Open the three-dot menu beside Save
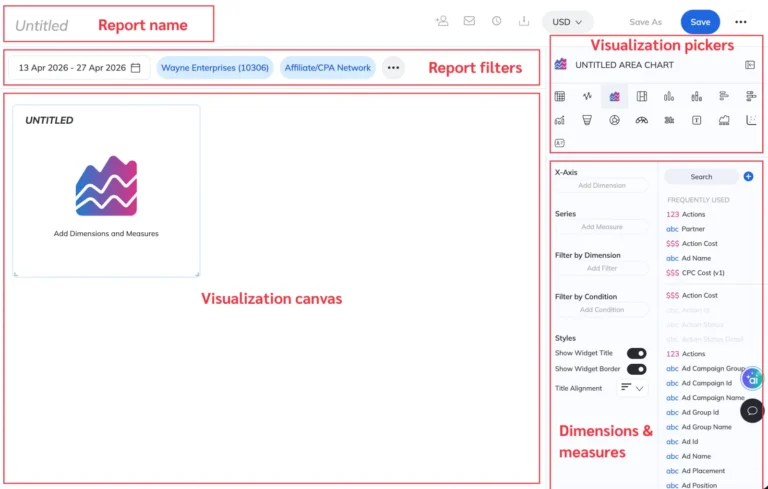 click(x=741, y=22)
